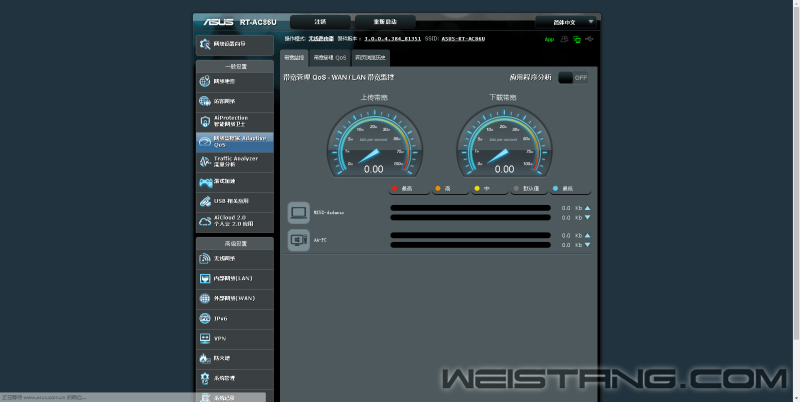Open AiCloud 2.0 in the sidebar
Viewport: 800px width, 402px height.
(235, 221)
